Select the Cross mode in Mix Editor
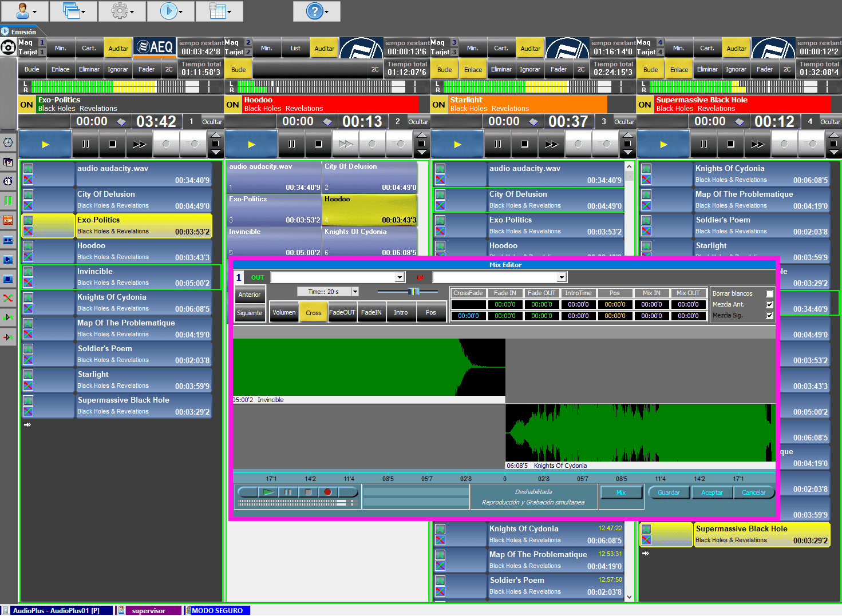This screenshot has width=842, height=616. coord(314,313)
